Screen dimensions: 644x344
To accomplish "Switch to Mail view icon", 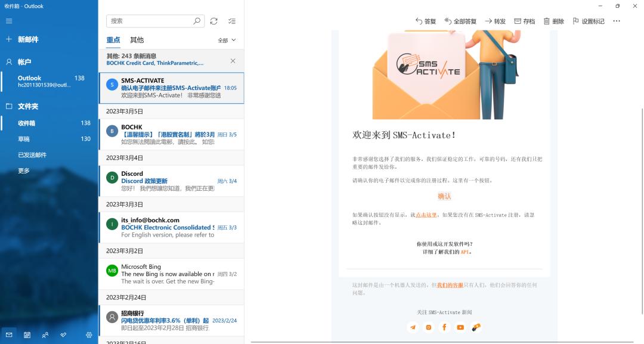I will pos(9,335).
